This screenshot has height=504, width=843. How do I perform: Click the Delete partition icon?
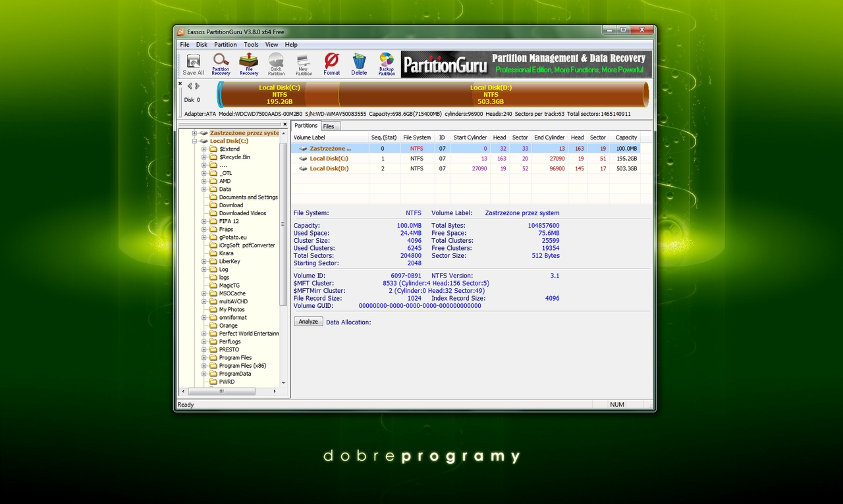coord(359,64)
